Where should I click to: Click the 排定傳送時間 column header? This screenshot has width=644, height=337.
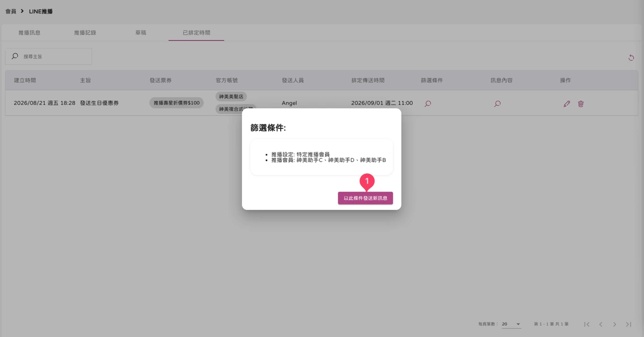coord(368,80)
